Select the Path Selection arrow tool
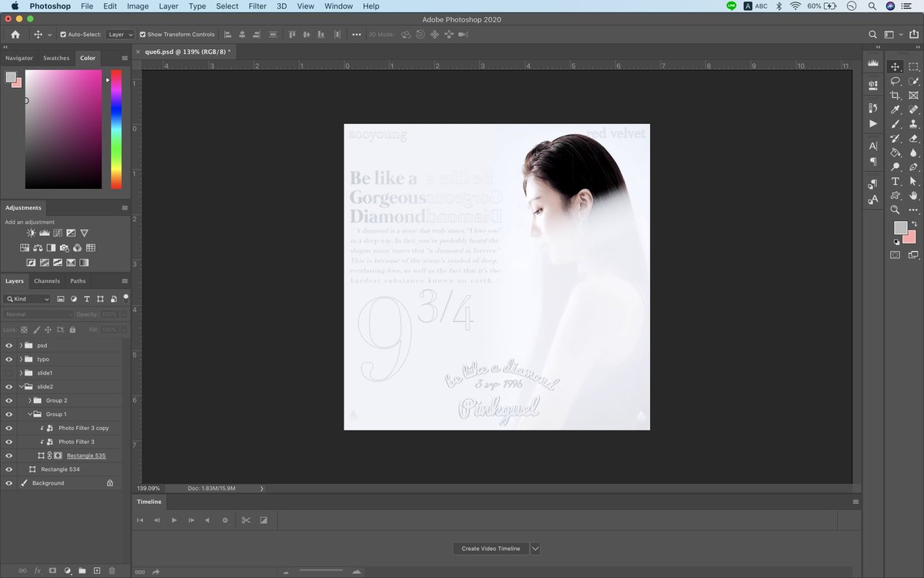The height and width of the screenshot is (578, 924). 913,182
